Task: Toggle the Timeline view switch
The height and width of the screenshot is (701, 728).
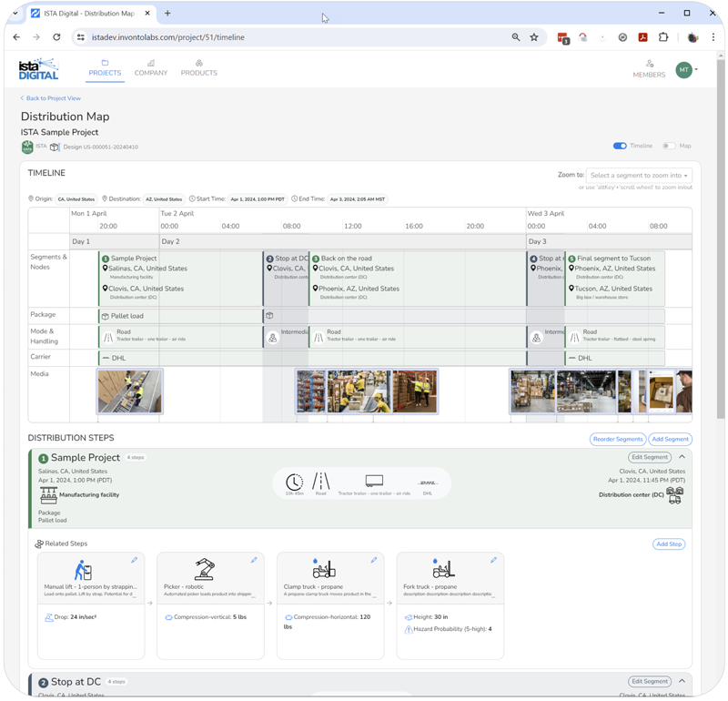Action: [620, 146]
